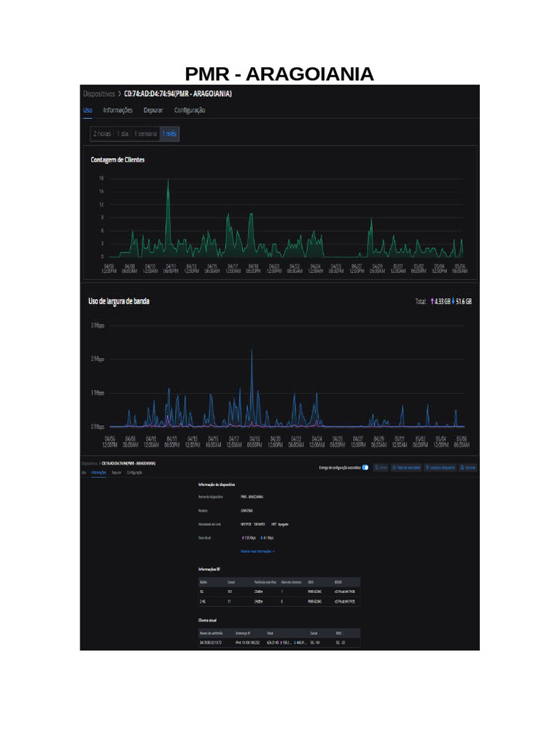This screenshot has width=560, height=747.
Task: Click the large 'Dispositivos' breadcrumb at the top
Action: [x=99, y=94]
